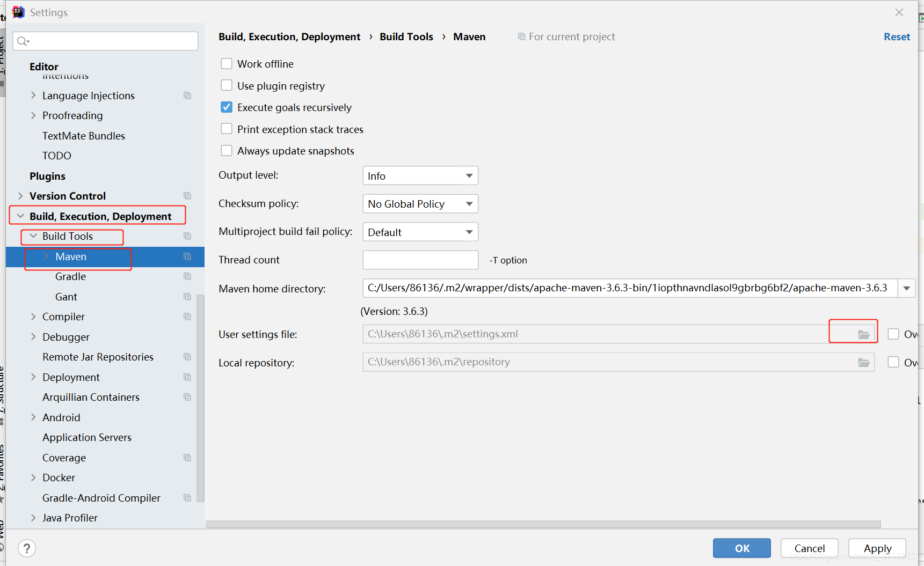Click the project-level icon next to Deployment
Screen dimensions: 924x566
click(x=187, y=377)
